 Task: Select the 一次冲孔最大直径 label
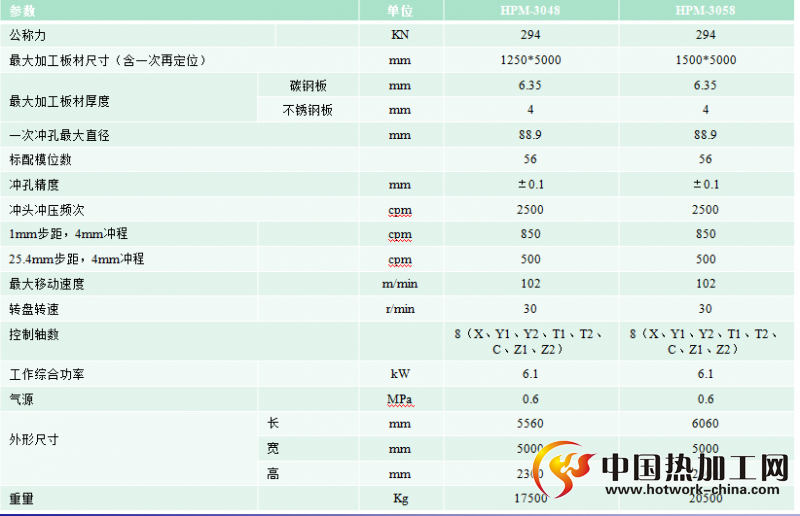click(x=59, y=135)
